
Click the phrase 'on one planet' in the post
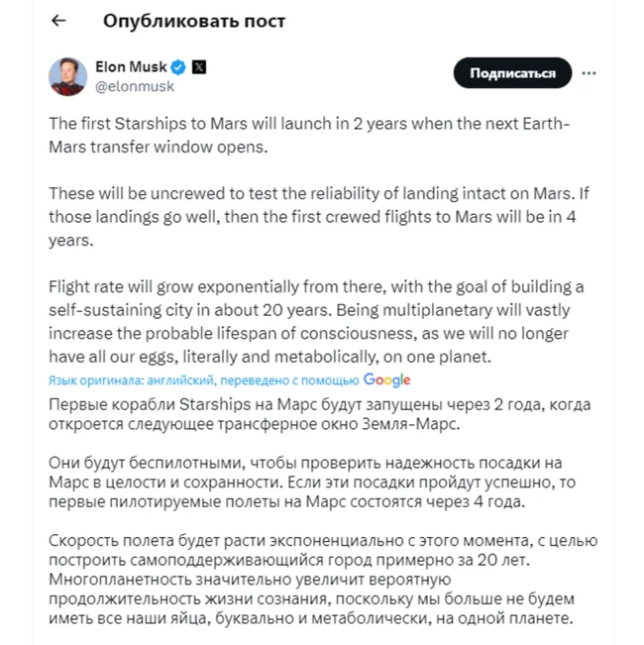coord(454,357)
